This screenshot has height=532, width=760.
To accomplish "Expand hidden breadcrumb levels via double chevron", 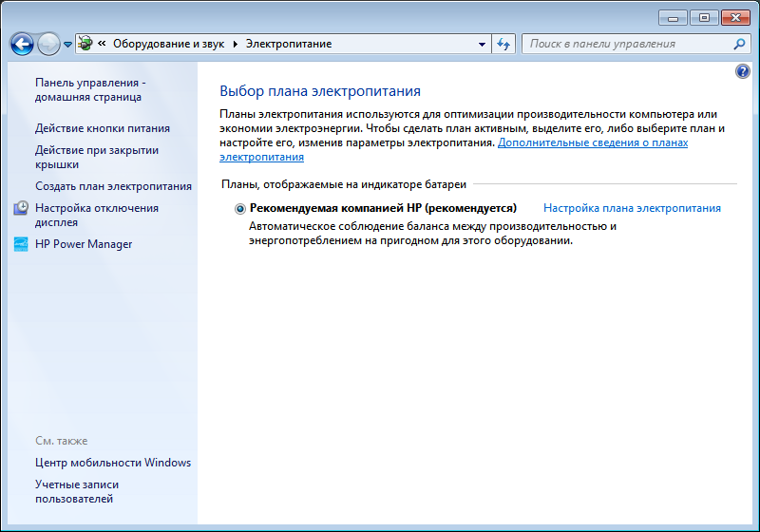I will 102,44.
